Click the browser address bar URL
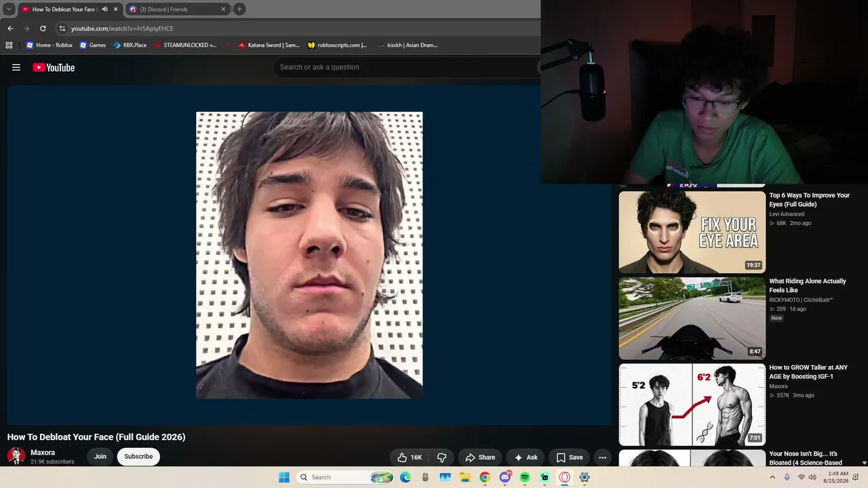The height and width of the screenshot is (488, 868). (122, 28)
